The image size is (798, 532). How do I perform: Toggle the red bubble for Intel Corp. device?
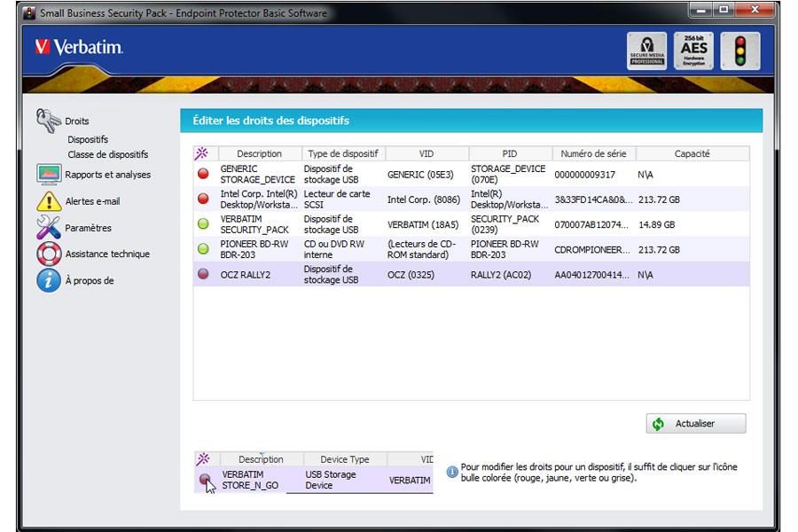click(203, 199)
